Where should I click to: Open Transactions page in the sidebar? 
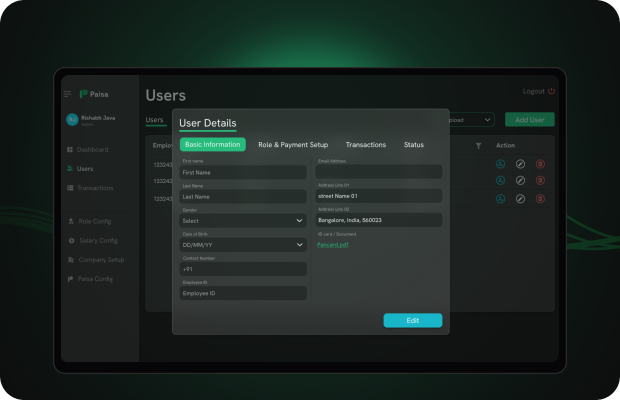(x=95, y=188)
